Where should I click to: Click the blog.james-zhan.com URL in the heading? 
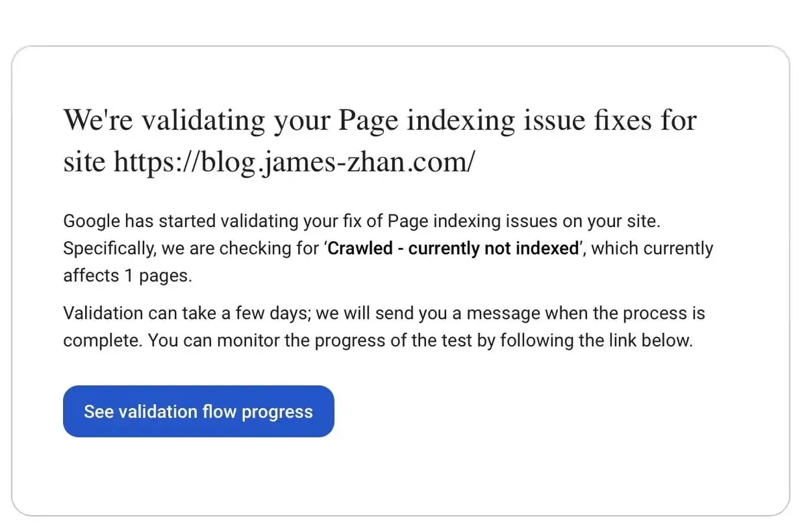click(295, 161)
